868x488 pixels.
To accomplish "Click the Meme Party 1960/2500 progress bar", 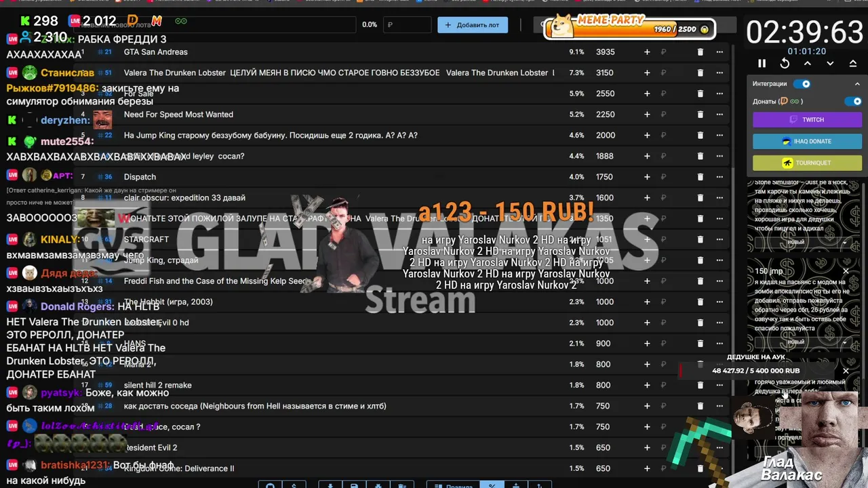I will 631,28.
